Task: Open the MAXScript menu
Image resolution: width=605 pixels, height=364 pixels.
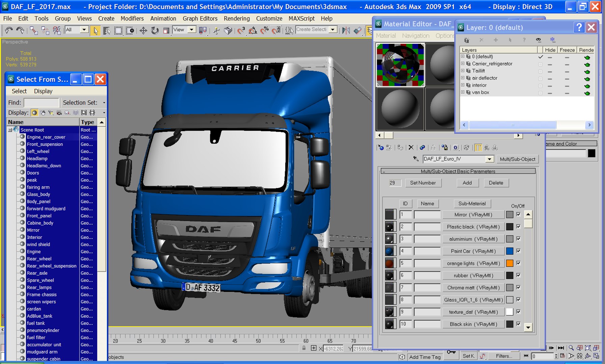Action: (301, 19)
